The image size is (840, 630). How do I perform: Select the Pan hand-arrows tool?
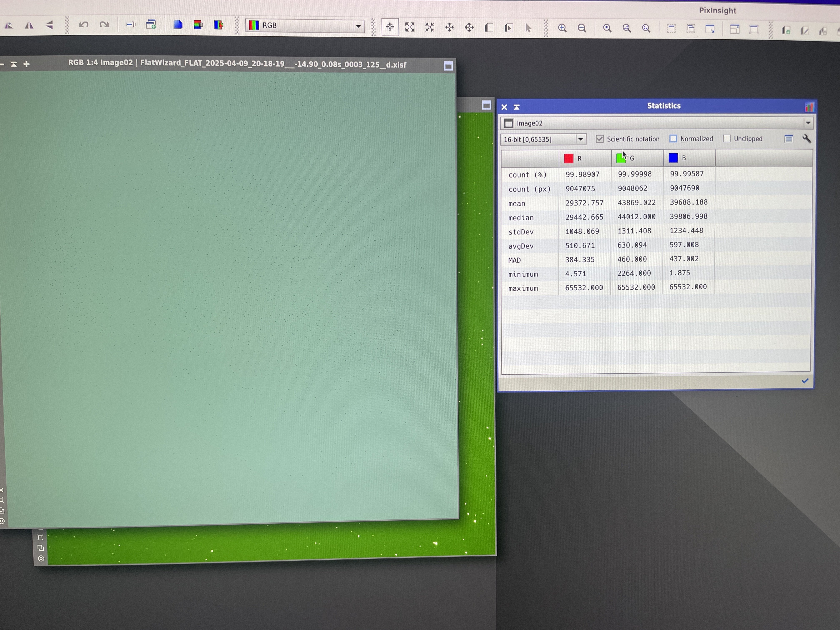449,27
